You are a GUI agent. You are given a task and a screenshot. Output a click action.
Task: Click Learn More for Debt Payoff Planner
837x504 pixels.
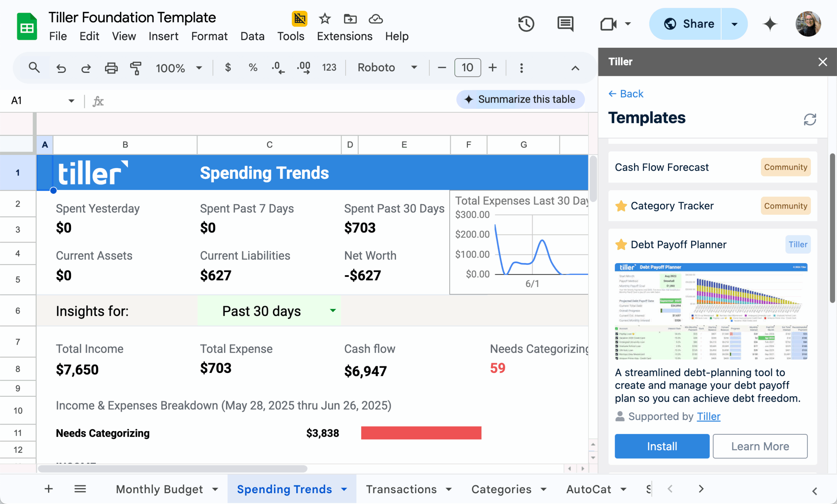click(760, 446)
